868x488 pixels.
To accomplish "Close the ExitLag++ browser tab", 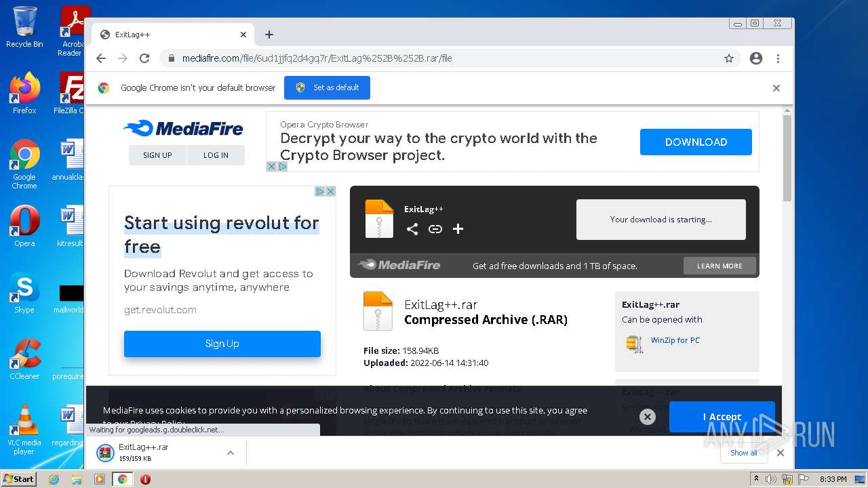I will coord(243,35).
